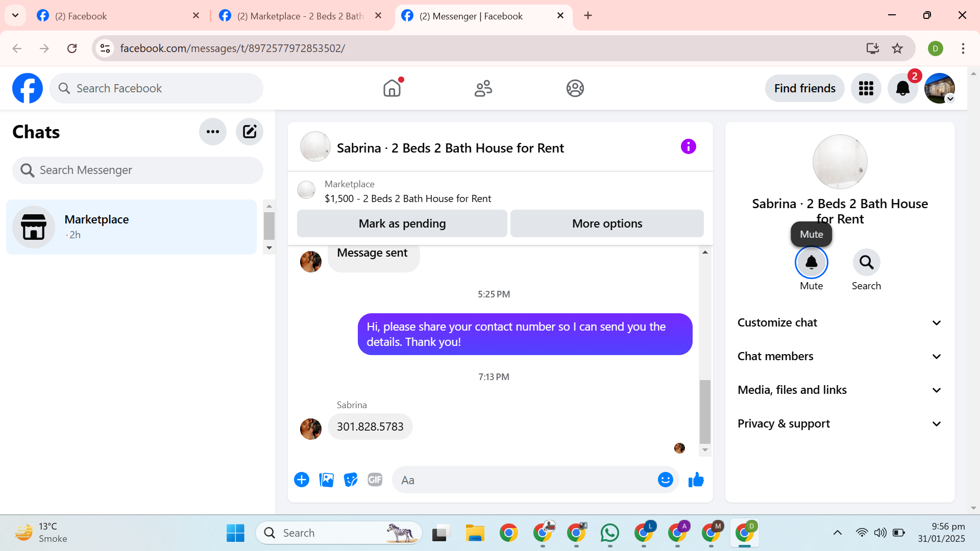Screen dimensions: 980x551
Task: Open the taskbar weather widget
Action: (x=41, y=533)
